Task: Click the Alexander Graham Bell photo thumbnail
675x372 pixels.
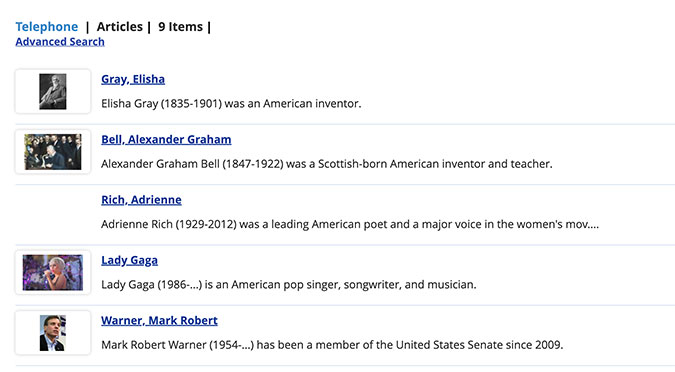Action: (53, 152)
